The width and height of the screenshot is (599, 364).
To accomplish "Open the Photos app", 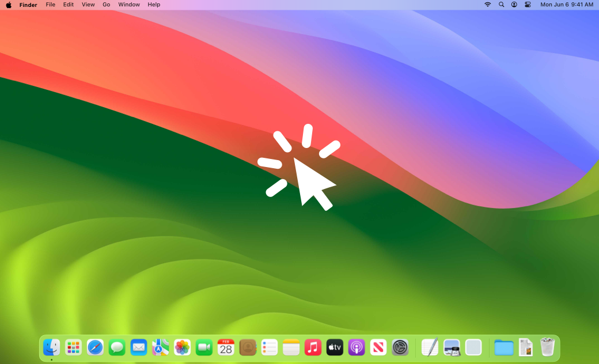I will click(182, 347).
